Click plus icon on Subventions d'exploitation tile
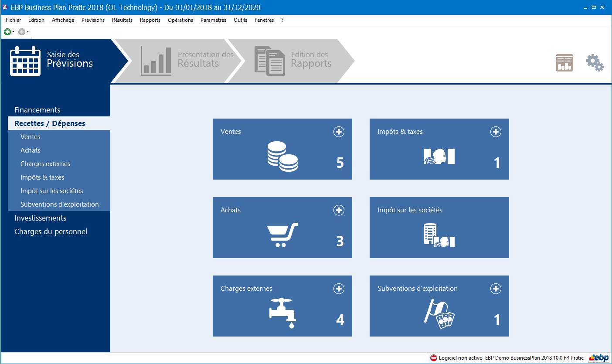This screenshot has height=364, width=612. tap(496, 289)
